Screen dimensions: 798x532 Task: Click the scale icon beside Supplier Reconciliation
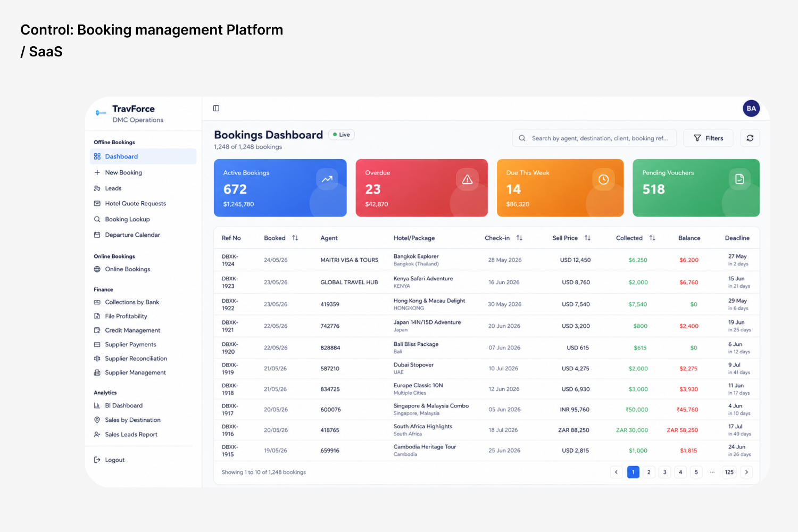(x=97, y=359)
